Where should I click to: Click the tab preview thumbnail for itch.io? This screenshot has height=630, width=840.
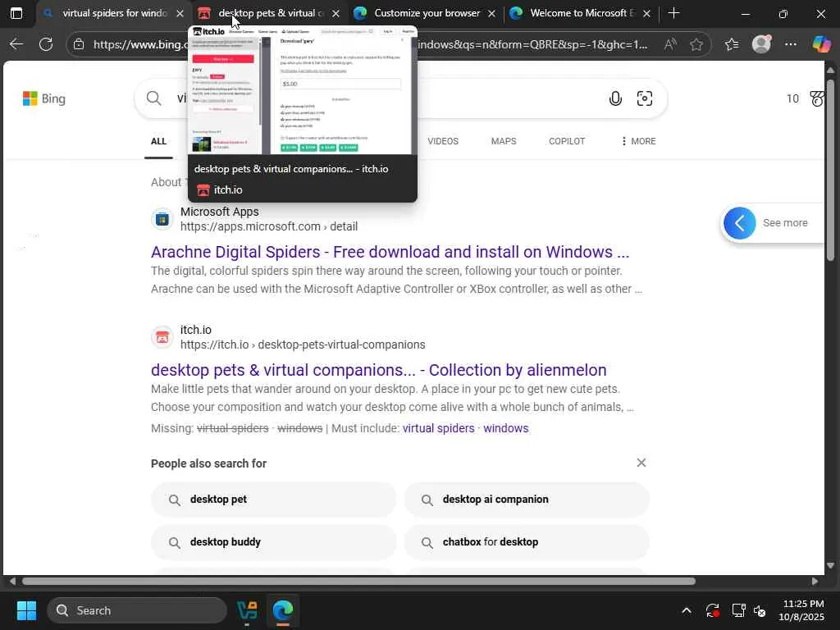(x=302, y=90)
